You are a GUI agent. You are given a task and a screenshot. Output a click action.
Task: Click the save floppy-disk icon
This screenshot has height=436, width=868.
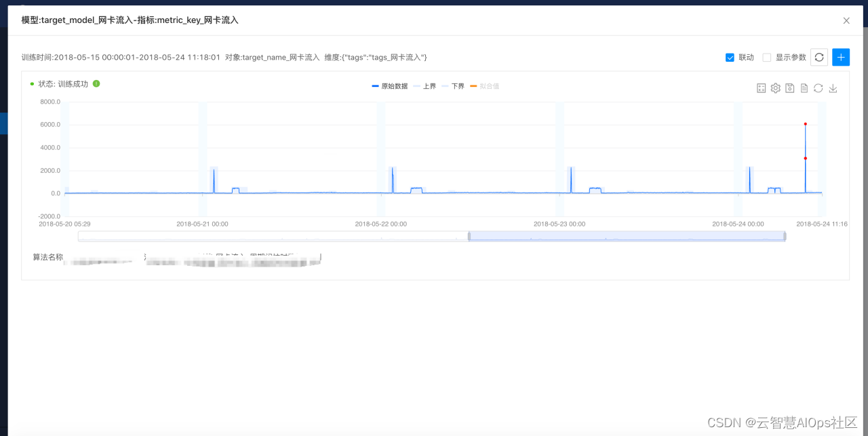tap(790, 88)
